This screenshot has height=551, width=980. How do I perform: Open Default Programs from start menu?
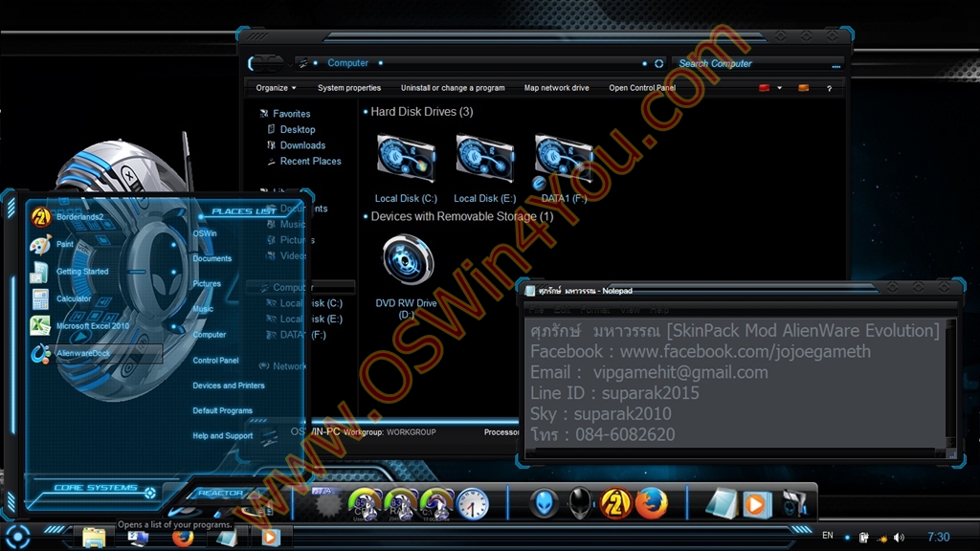point(222,410)
